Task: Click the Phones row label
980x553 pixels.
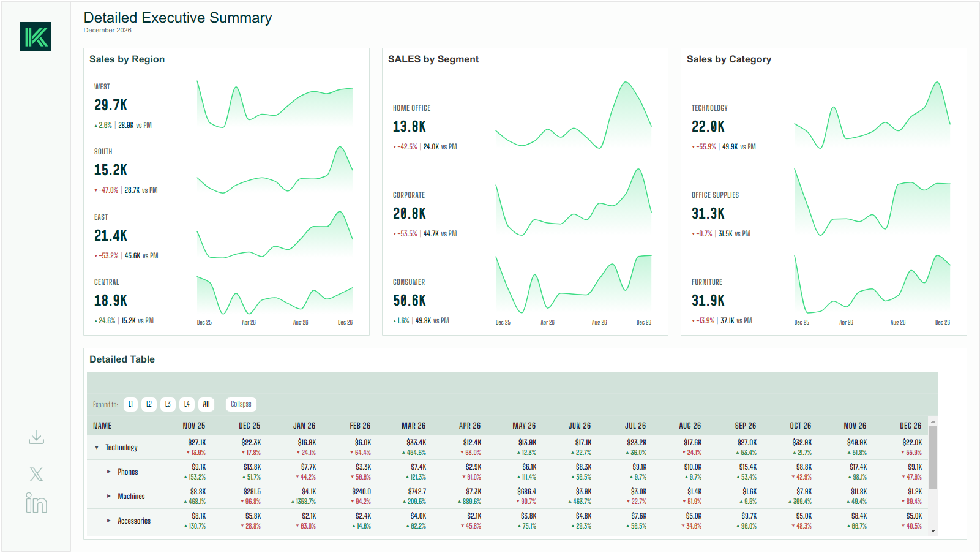Action: tap(128, 472)
